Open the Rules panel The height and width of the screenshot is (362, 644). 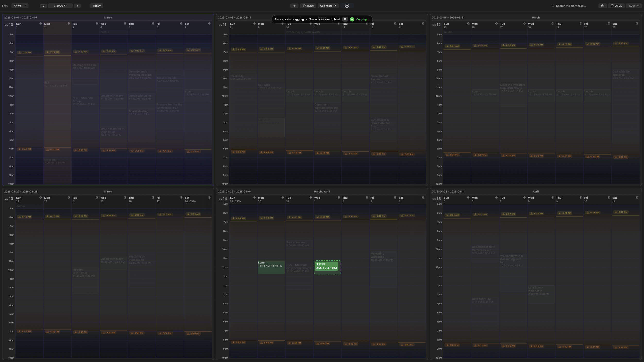pyautogui.click(x=308, y=6)
